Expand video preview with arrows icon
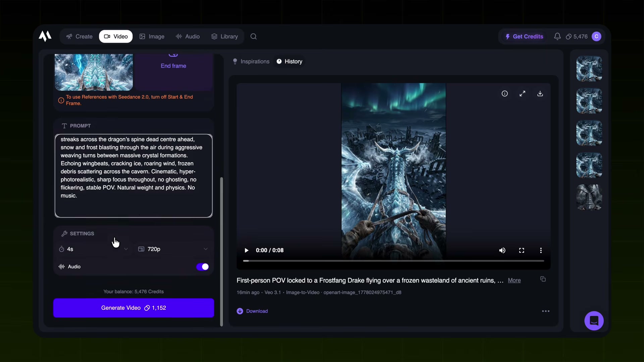The height and width of the screenshot is (362, 644). (522, 94)
